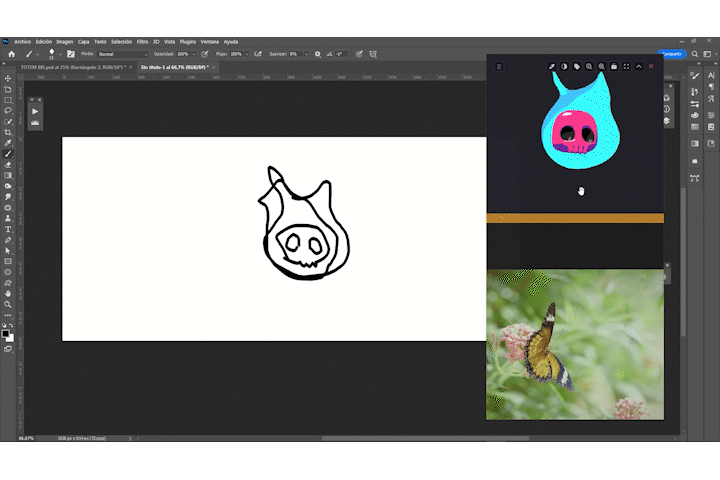
Task: Click the butterfly reference image
Action: pyautogui.click(x=575, y=344)
